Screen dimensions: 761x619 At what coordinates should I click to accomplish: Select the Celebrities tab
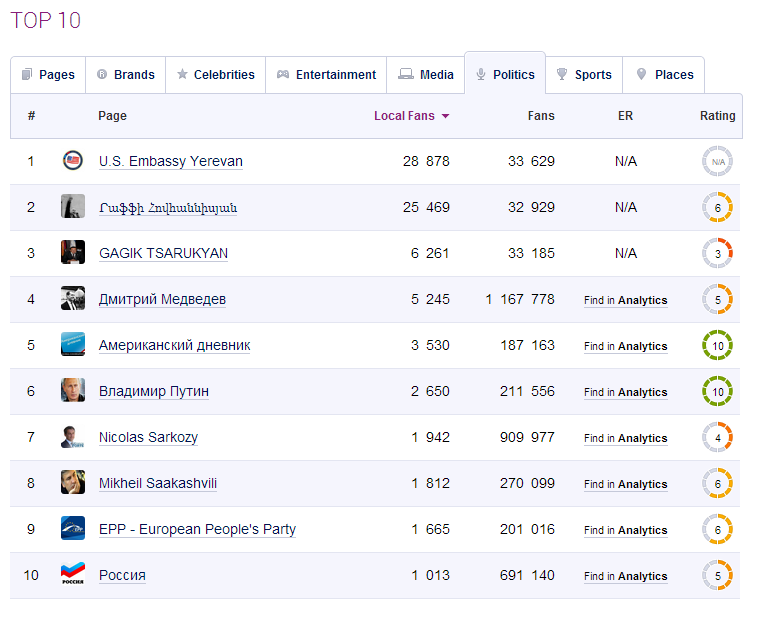[215, 75]
